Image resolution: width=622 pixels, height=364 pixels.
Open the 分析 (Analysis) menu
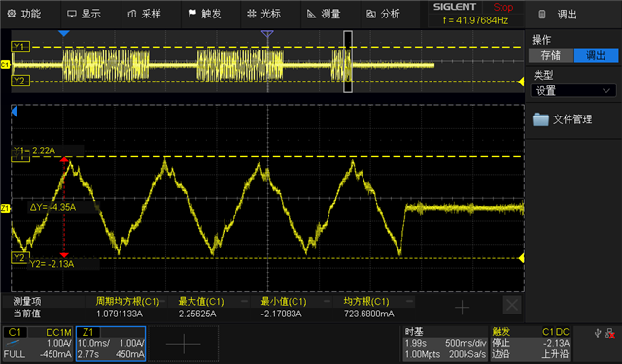pyautogui.click(x=390, y=14)
